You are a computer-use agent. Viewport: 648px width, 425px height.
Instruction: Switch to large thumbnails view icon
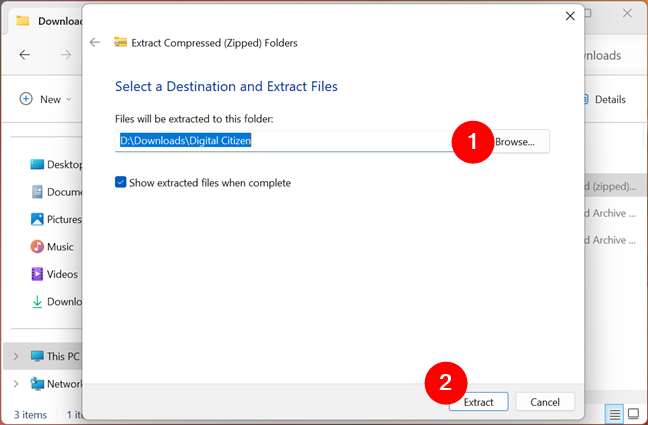tap(633, 414)
